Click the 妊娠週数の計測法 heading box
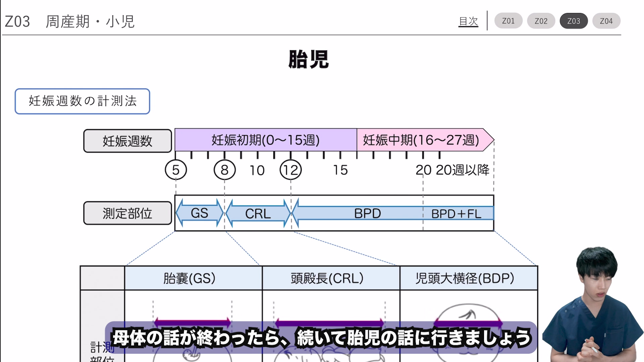 (82, 101)
